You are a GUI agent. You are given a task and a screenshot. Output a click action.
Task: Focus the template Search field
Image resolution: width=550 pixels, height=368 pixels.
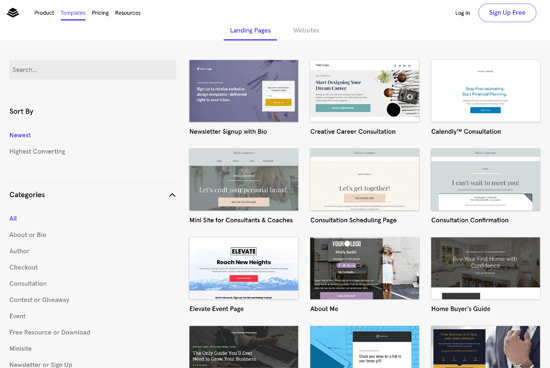pos(93,69)
